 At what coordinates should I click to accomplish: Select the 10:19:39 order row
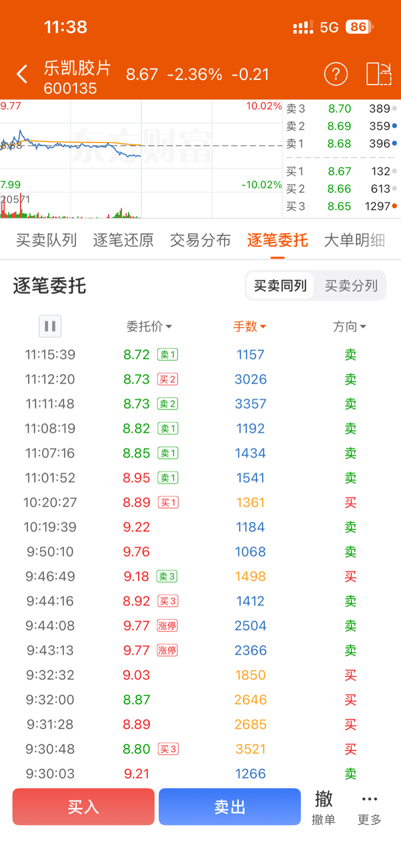pos(200,527)
